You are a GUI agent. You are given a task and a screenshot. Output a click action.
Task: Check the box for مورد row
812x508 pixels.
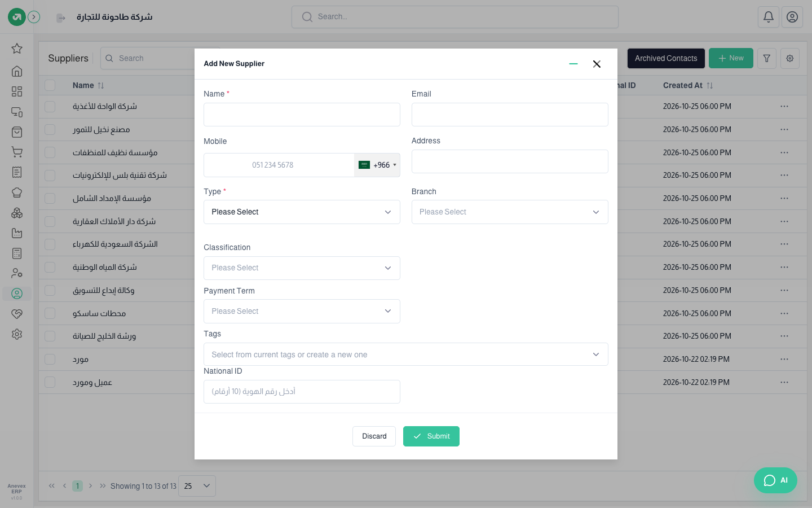tap(50, 359)
